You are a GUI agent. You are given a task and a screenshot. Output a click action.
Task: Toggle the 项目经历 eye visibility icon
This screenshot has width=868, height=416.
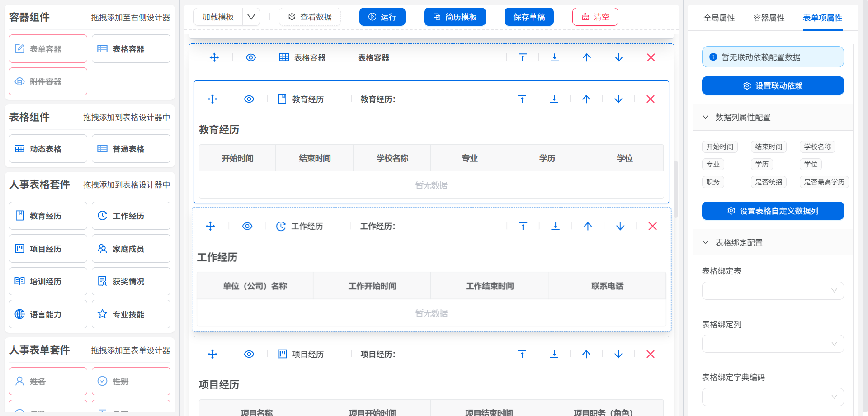[249, 354]
